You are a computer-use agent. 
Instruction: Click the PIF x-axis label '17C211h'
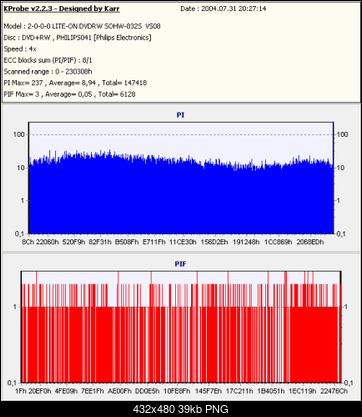[239, 391]
